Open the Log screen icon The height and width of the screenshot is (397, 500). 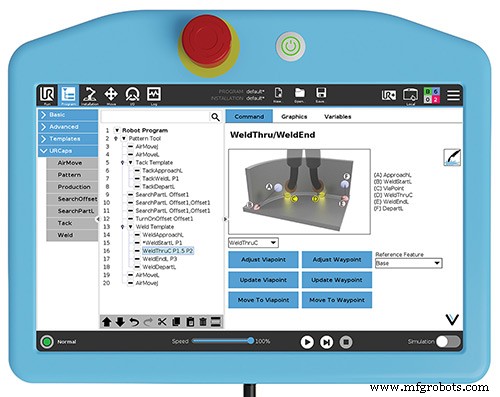tap(154, 95)
